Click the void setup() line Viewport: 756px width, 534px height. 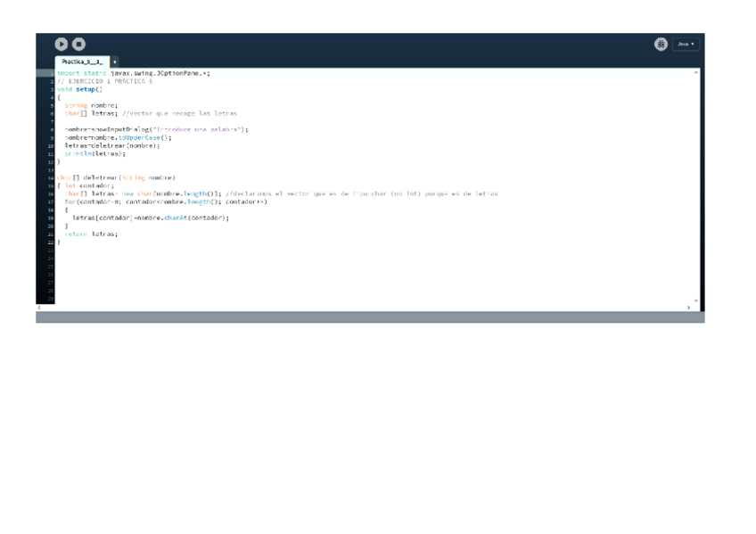pos(80,89)
